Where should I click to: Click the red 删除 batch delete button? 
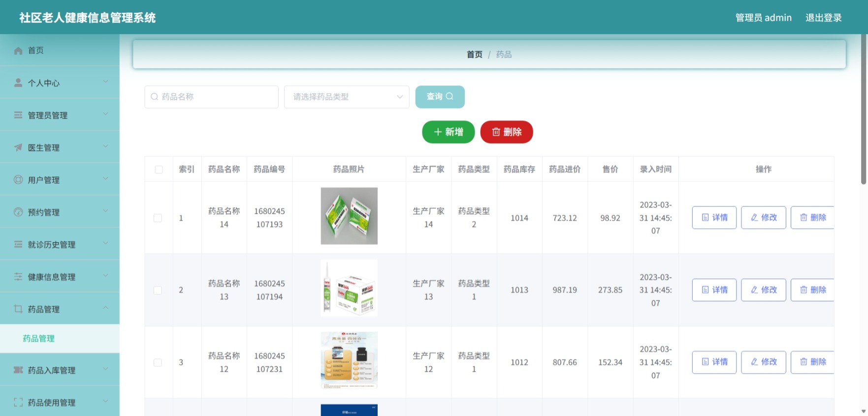click(x=507, y=132)
